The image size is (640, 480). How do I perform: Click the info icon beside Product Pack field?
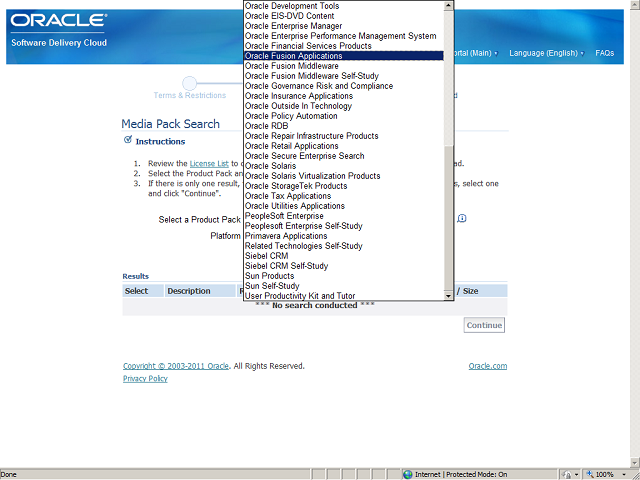(462, 218)
